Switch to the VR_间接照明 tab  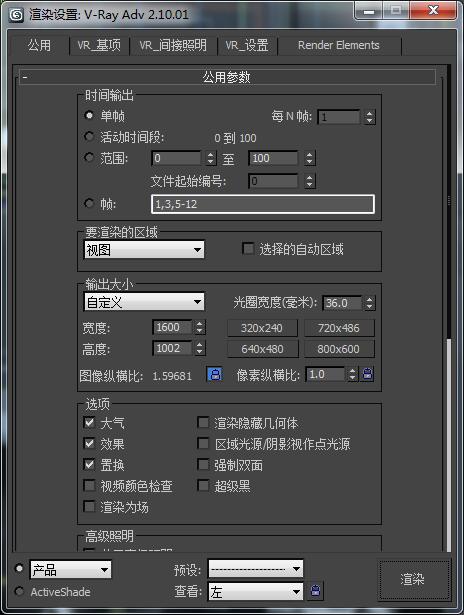[x=173, y=45]
